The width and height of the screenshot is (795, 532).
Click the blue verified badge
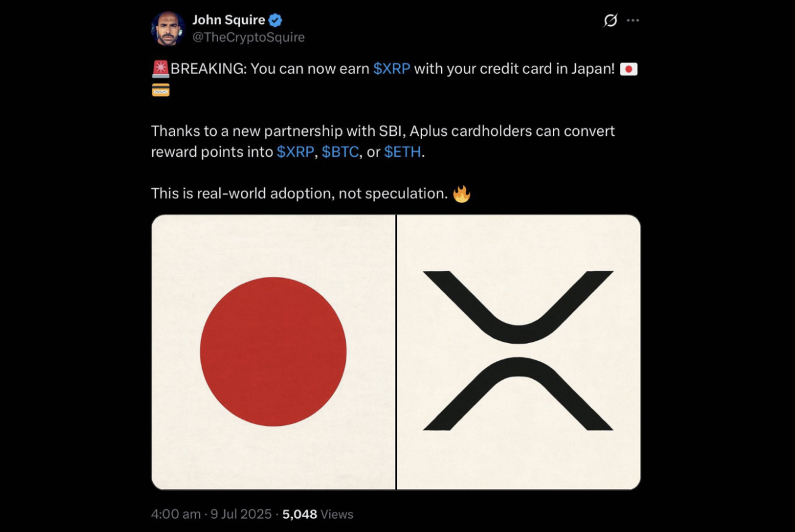tap(276, 20)
